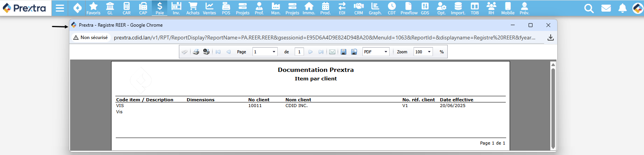Open the hamburger main menu
644x155 pixels.
(x=60, y=8)
